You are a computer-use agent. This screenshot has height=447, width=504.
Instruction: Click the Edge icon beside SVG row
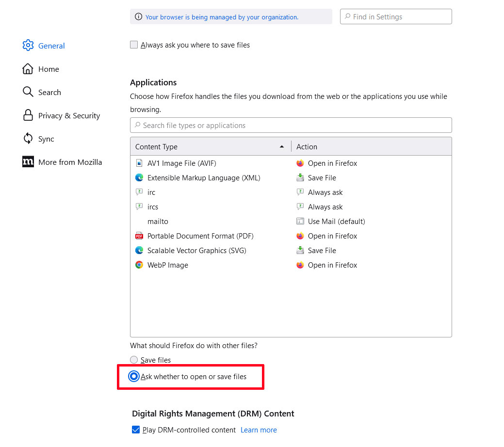point(139,250)
